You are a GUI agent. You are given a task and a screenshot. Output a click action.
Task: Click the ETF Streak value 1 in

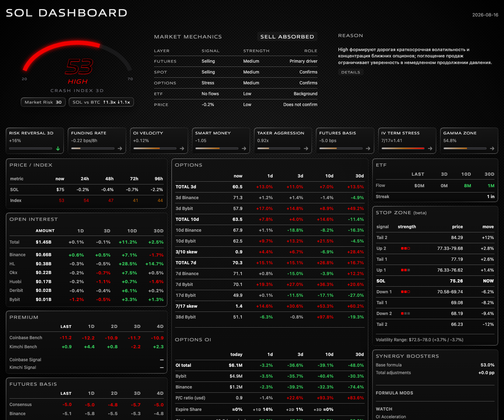click(491, 197)
